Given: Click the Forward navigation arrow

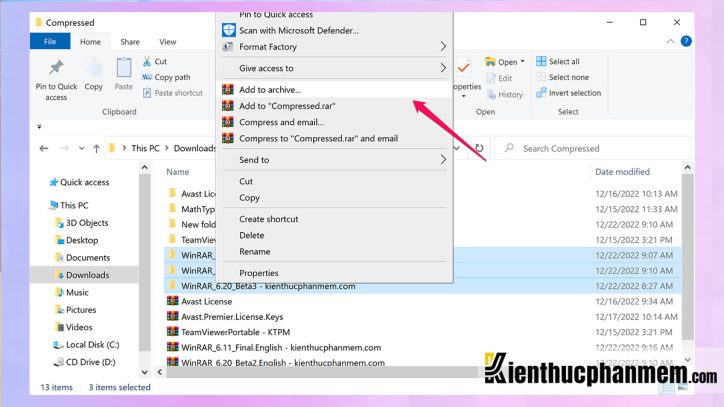Looking at the screenshot, I should pyautogui.click(x=65, y=148).
